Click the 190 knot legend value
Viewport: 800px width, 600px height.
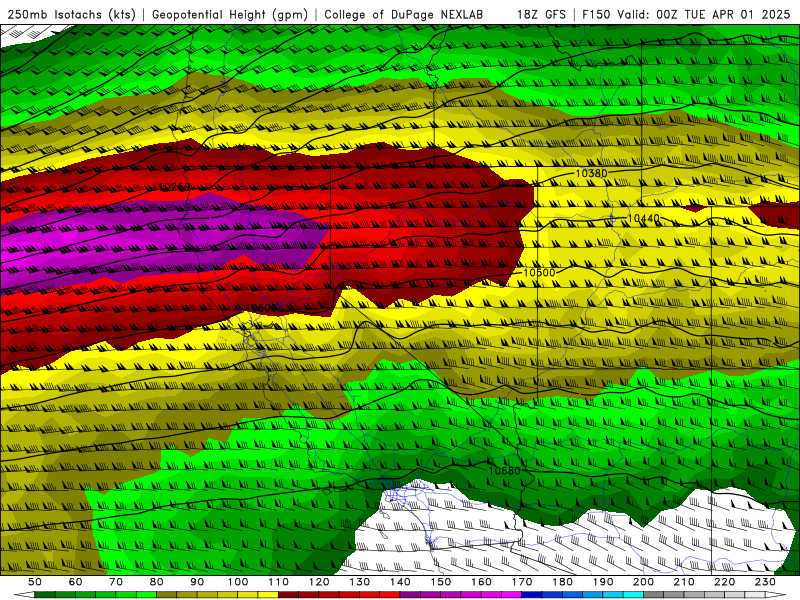coord(603,582)
